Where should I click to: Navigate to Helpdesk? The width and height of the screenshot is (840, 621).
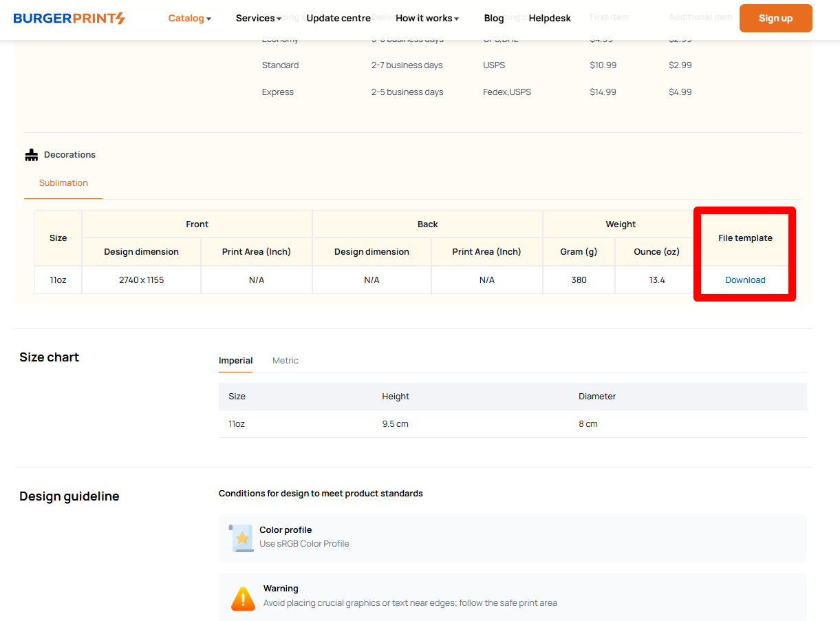point(550,19)
